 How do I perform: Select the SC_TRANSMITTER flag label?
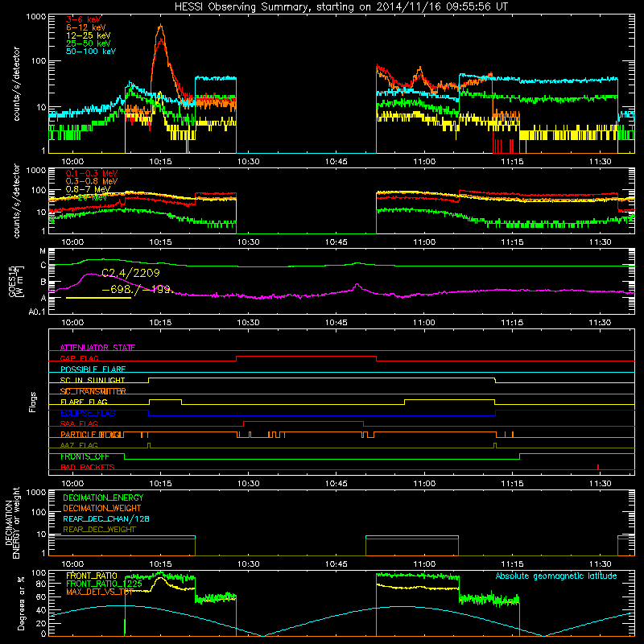click(93, 391)
